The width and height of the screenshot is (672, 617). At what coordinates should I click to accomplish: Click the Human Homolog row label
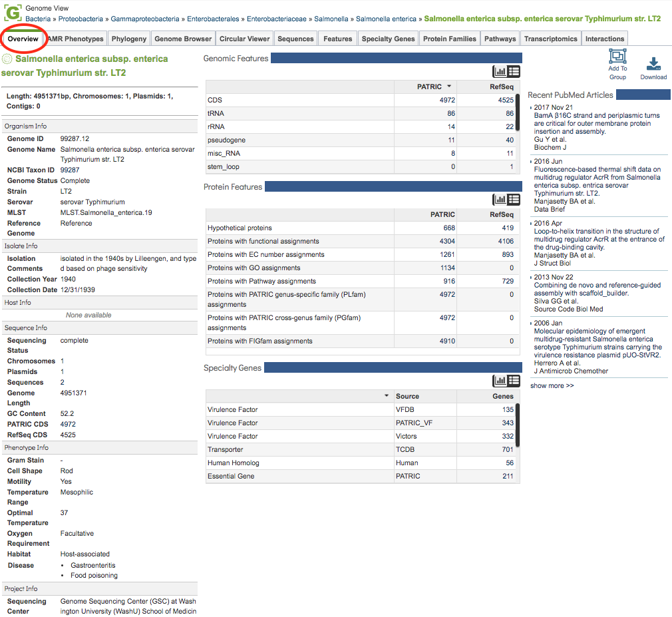click(x=233, y=463)
